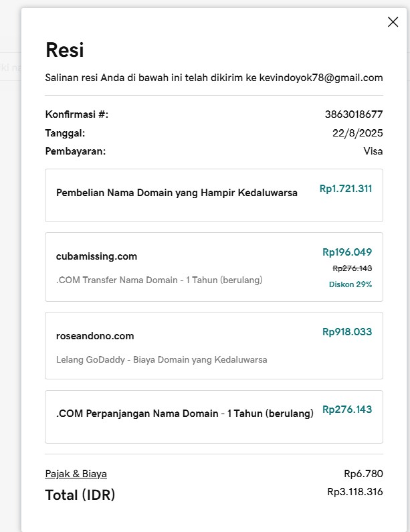
Task: Click the Rp6.780 tax amount
Action: 363,474
